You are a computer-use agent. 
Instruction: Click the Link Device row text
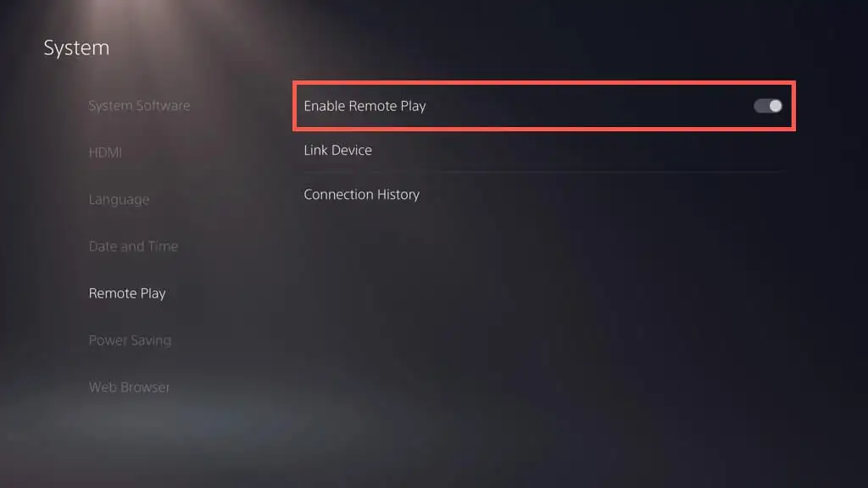point(337,150)
